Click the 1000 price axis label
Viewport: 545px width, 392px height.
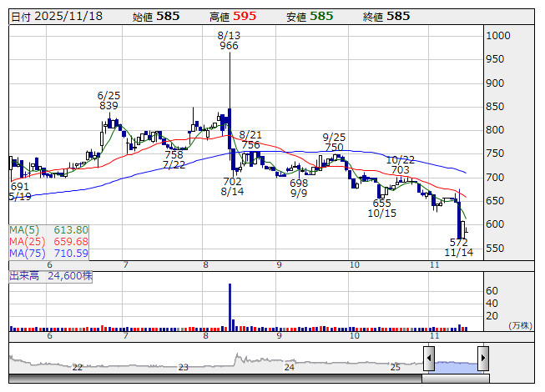tap(497, 35)
